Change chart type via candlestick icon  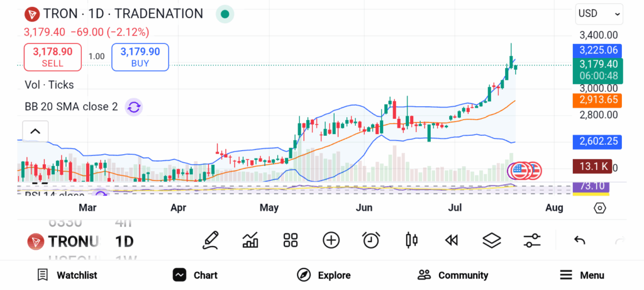[x=411, y=240]
